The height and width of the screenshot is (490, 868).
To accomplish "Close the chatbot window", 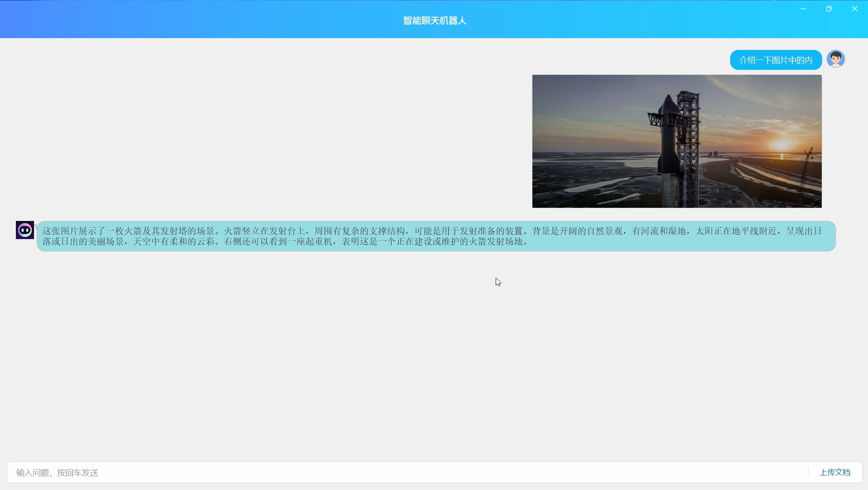I will (x=855, y=9).
